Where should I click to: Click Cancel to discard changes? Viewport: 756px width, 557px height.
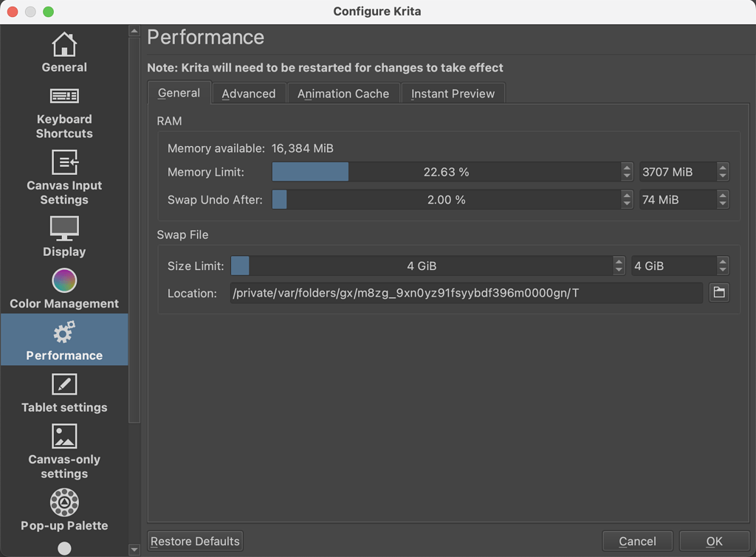(637, 541)
